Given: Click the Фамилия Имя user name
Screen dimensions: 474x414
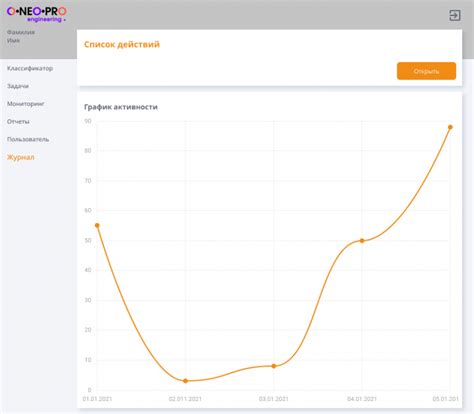Looking at the screenshot, I should click(21, 36).
